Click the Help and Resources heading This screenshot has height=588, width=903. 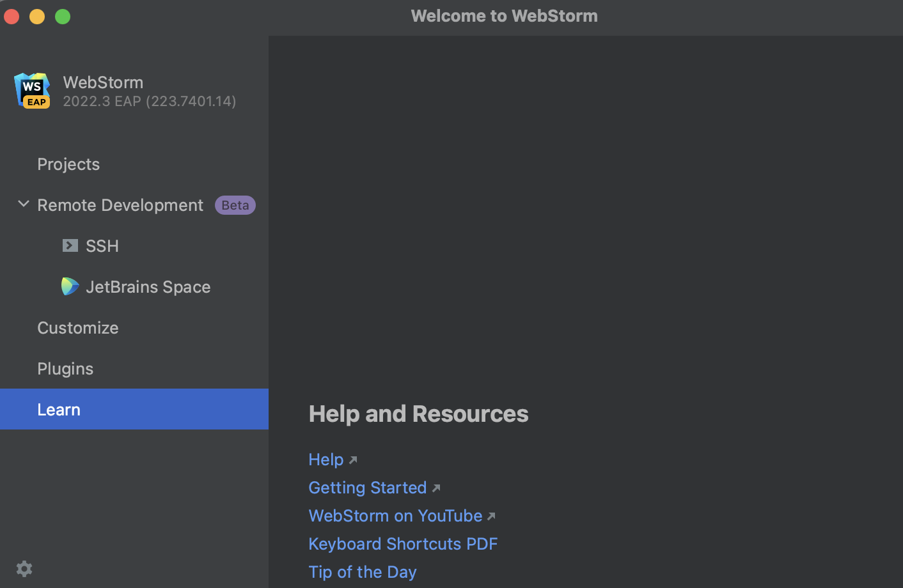419,414
